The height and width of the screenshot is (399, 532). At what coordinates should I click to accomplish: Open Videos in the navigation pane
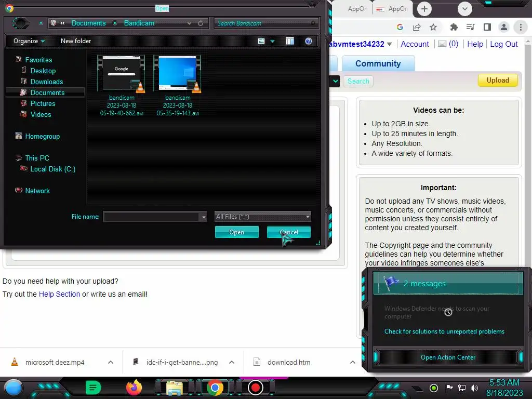(41, 114)
